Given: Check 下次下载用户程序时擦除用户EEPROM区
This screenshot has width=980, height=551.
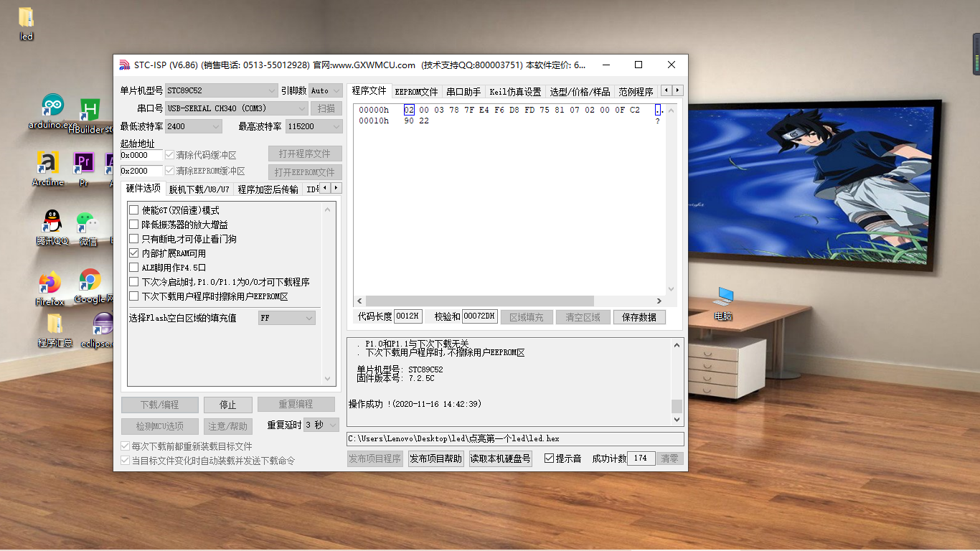Looking at the screenshot, I should click(x=133, y=296).
